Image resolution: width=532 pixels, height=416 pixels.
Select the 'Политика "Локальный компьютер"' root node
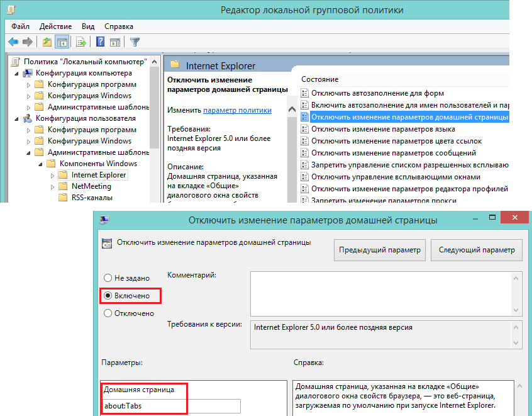tap(85, 62)
